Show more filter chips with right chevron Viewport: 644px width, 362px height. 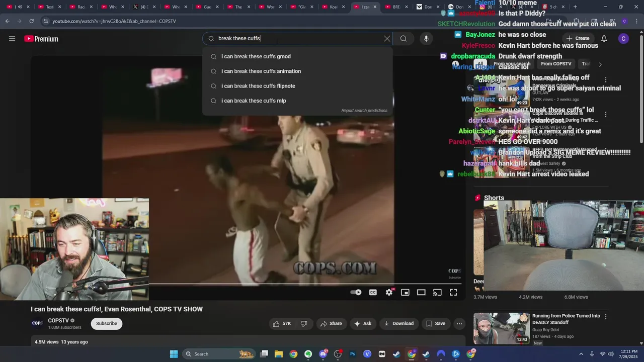pos(600,64)
